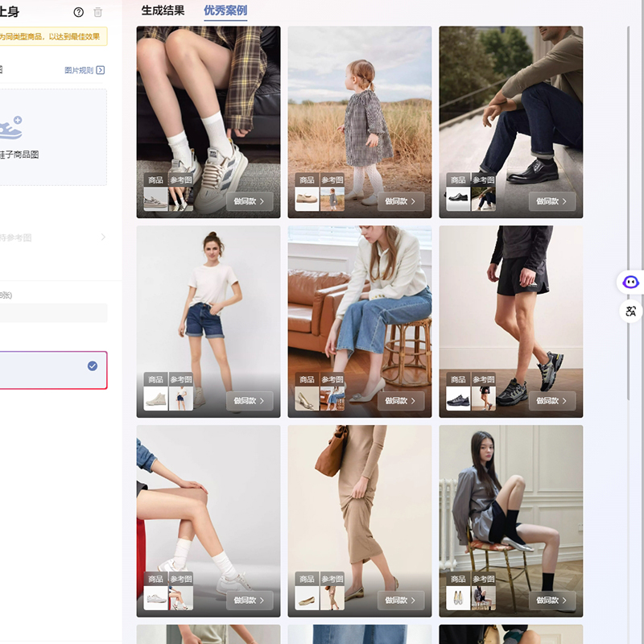Click 做同款 on the man in black shorts card
Image resolution: width=644 pixels, height=644 pixels.
click(x=552, y=401)
